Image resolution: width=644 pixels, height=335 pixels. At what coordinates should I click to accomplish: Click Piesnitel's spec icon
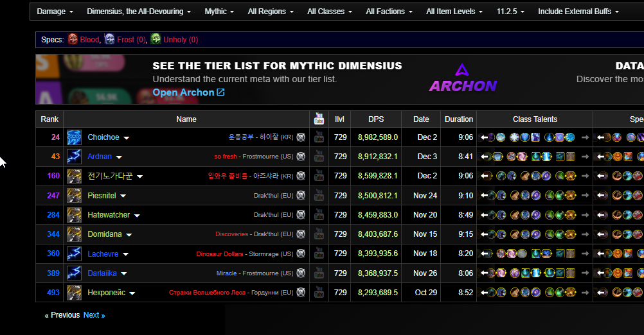coord(75,196)
